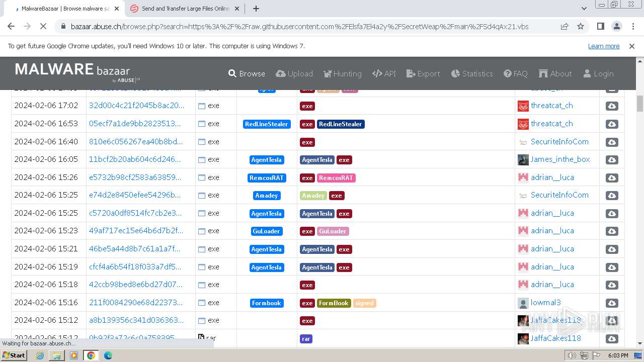
Task: Open the Chrome profile avatar
Action: point(617,26)
